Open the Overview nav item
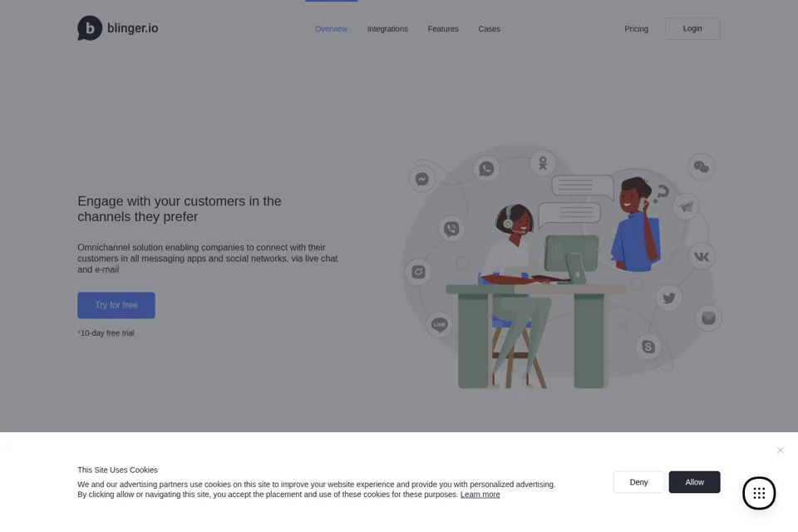Viewport: 798px width, 532px height. [332, 29]
